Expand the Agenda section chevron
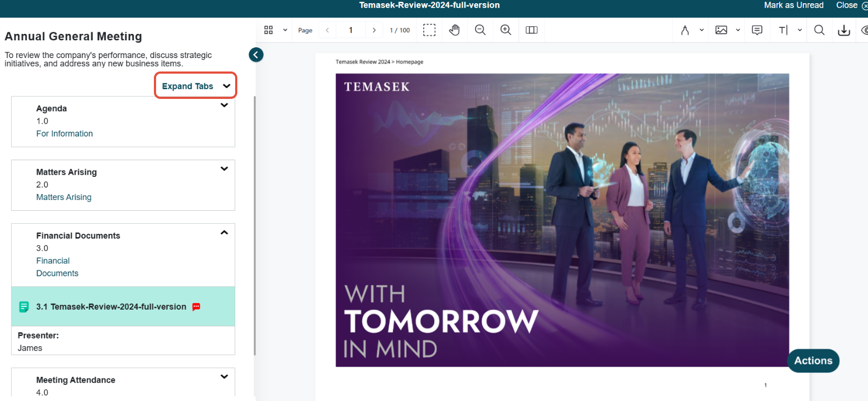The image size is (868, 401). [224, 105]
